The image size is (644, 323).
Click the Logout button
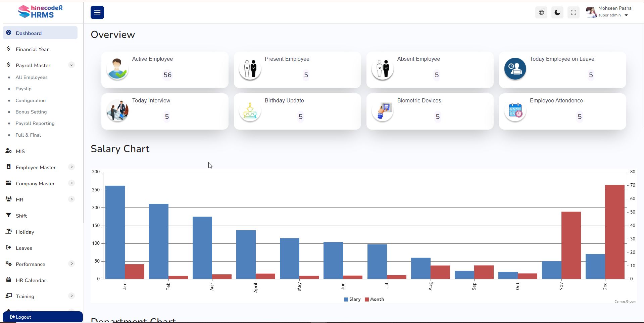coord(43,317)
